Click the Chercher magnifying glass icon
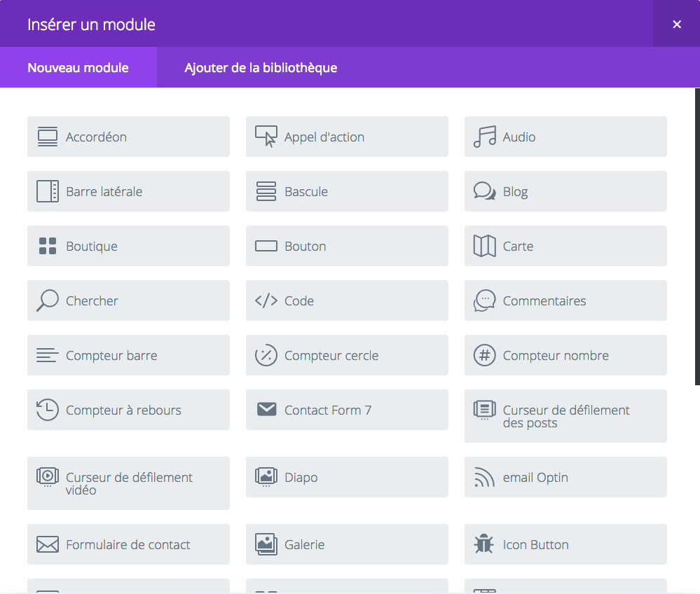 pos(48,301)
